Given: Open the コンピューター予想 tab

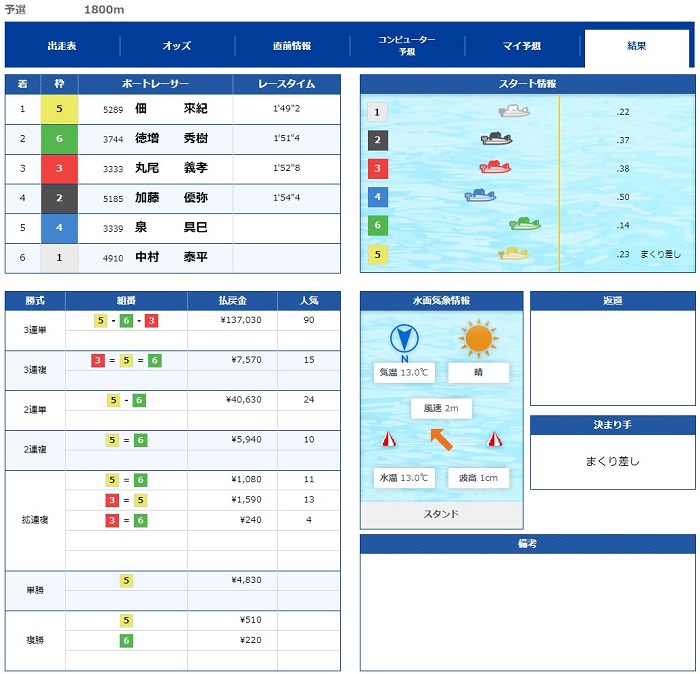Looking at the screenshot, I should (407, 46).
